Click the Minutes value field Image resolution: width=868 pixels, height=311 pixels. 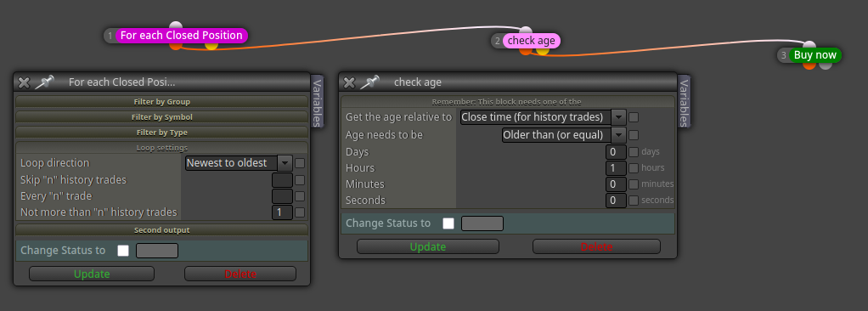click(x=616, y=184)
